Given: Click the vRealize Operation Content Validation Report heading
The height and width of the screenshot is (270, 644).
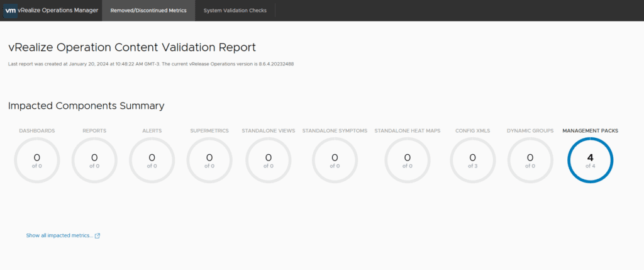Looking at the screenshot, I should point(132,47).
